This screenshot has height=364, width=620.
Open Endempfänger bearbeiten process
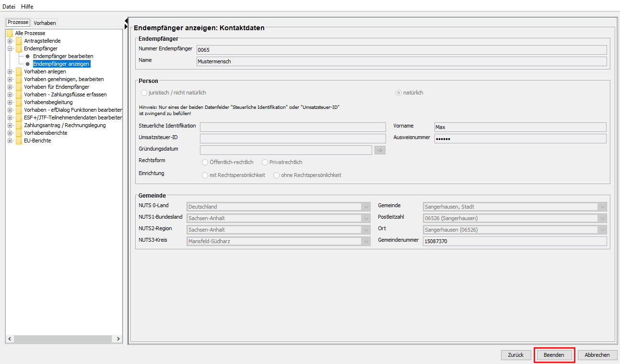point(63,56)
